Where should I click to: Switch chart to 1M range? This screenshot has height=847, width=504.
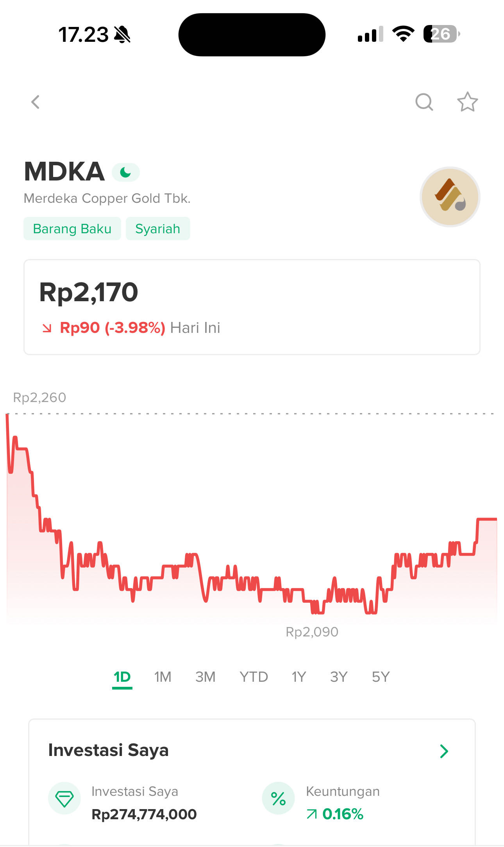(x=163, y=677)
